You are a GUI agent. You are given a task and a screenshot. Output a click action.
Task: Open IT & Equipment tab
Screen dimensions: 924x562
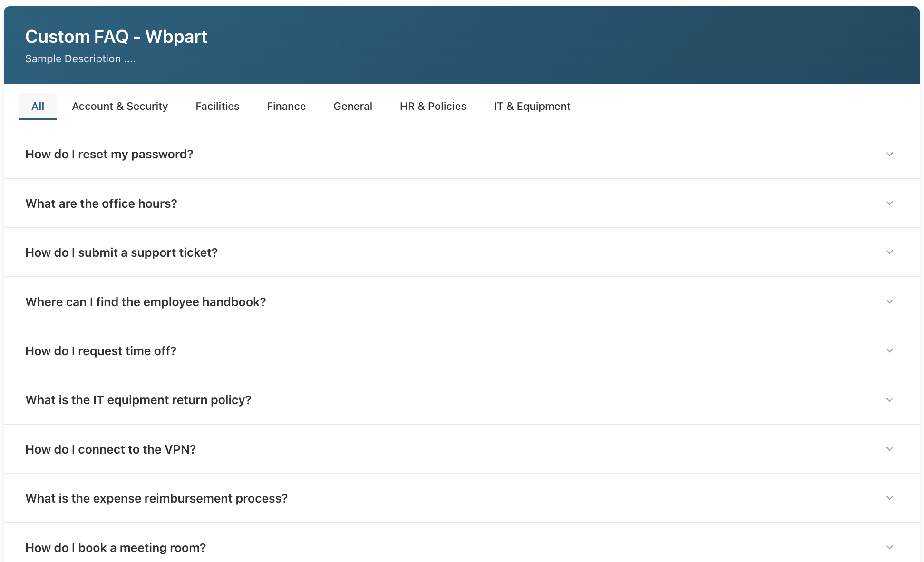click(x=532, y=106)
